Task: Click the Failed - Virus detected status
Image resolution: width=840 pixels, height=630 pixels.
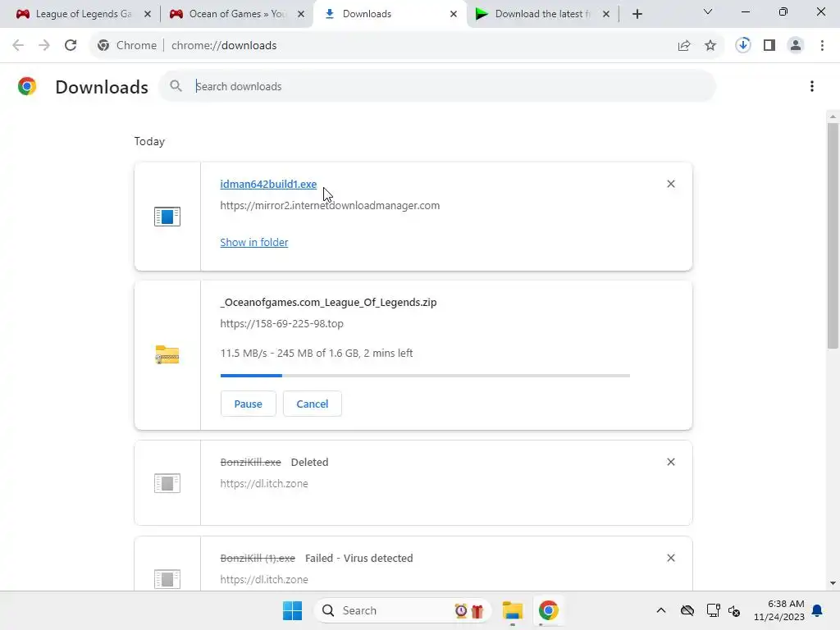Action: coord(359,558)
